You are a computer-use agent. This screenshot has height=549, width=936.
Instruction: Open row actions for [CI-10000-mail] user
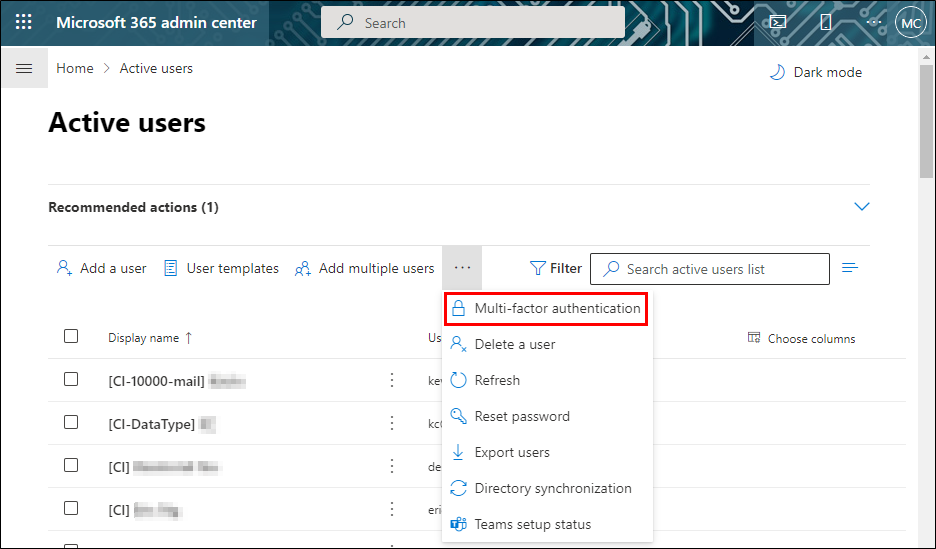pyautogui.click(x=392, y=380)
